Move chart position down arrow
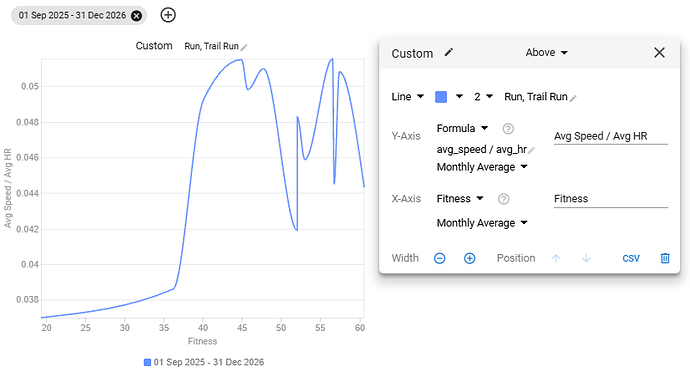 tap(586, 258)
